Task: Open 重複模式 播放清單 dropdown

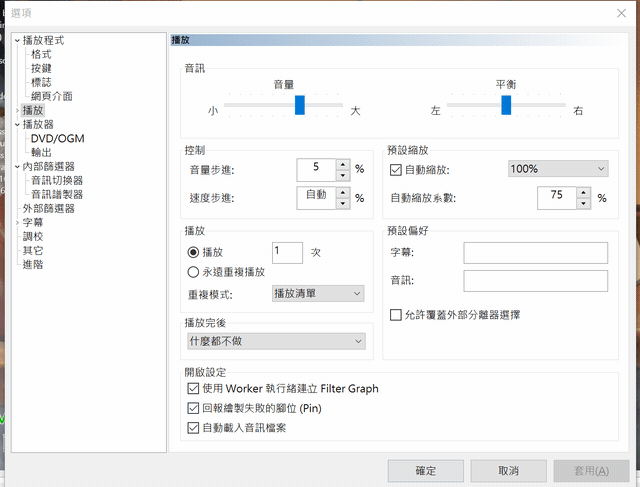Action: tap(318, 293)
